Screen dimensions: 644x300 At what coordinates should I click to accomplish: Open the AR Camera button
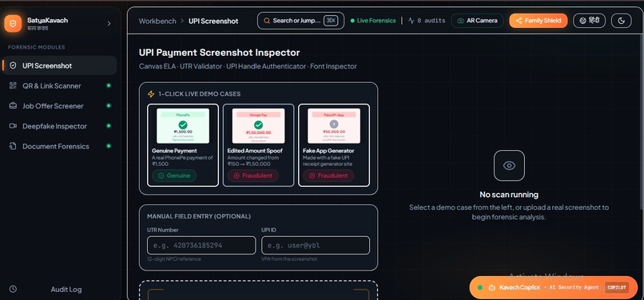pos(477,21)
